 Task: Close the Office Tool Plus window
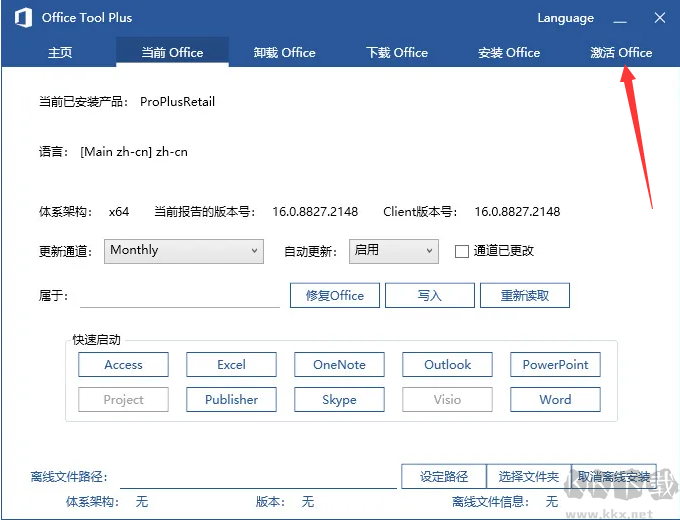660,18
